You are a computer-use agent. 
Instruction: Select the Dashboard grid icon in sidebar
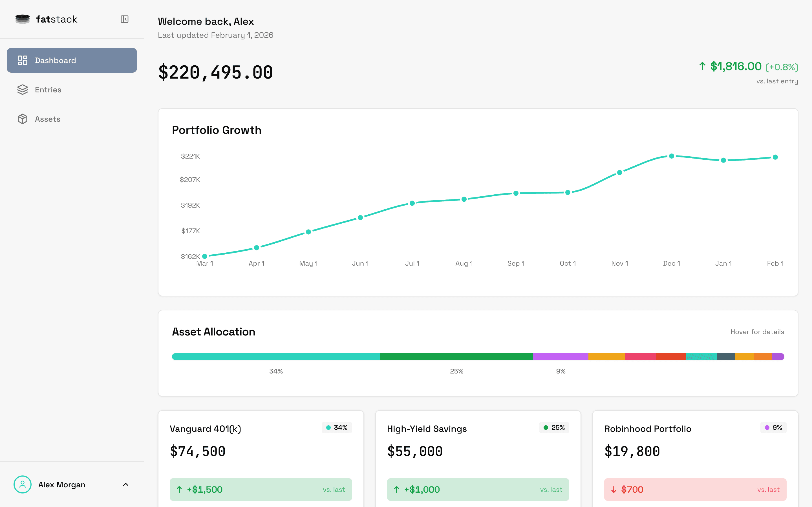(23, 60)
